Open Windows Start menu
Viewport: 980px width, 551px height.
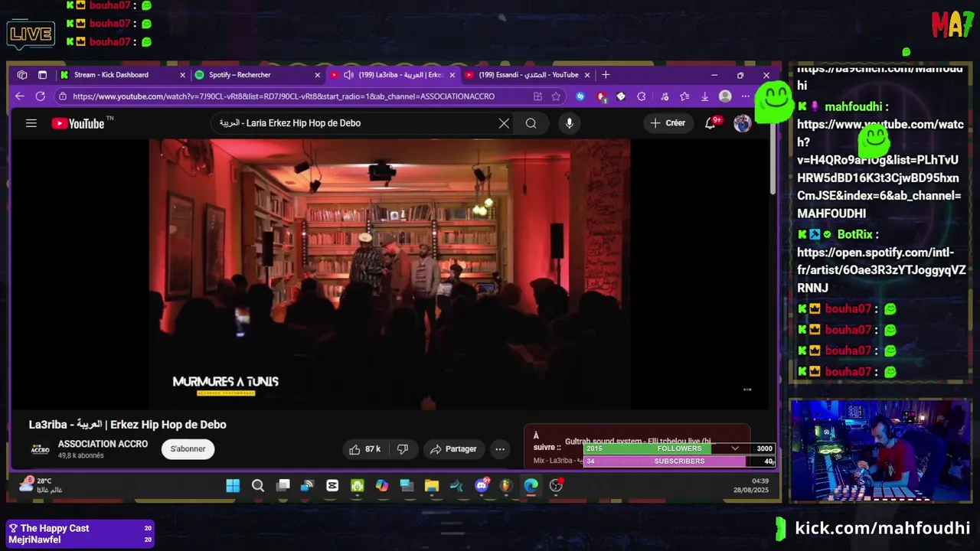233,486
